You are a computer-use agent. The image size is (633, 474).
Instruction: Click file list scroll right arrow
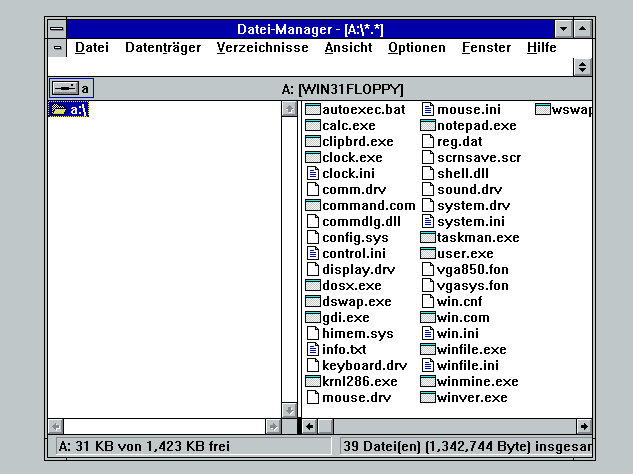tap(584, 426)
